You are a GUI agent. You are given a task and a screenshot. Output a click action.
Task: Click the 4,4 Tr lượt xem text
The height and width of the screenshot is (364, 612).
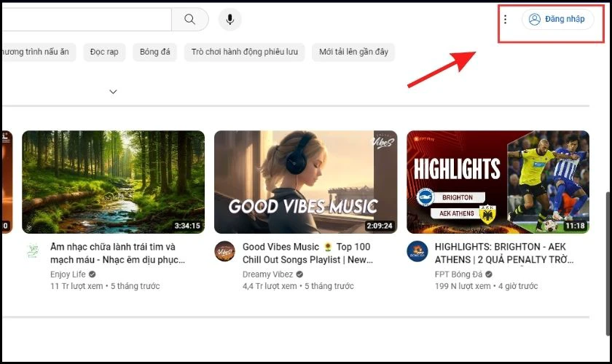(270, 286)
